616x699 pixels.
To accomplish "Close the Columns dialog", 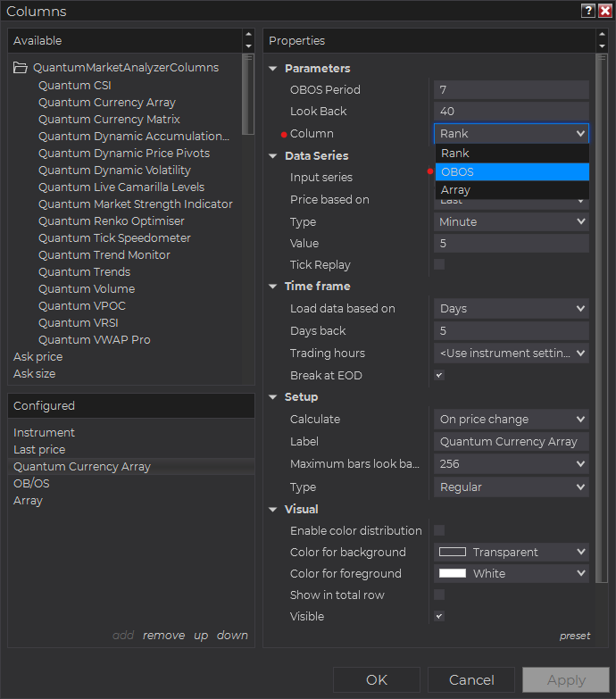I will point(605,11).
